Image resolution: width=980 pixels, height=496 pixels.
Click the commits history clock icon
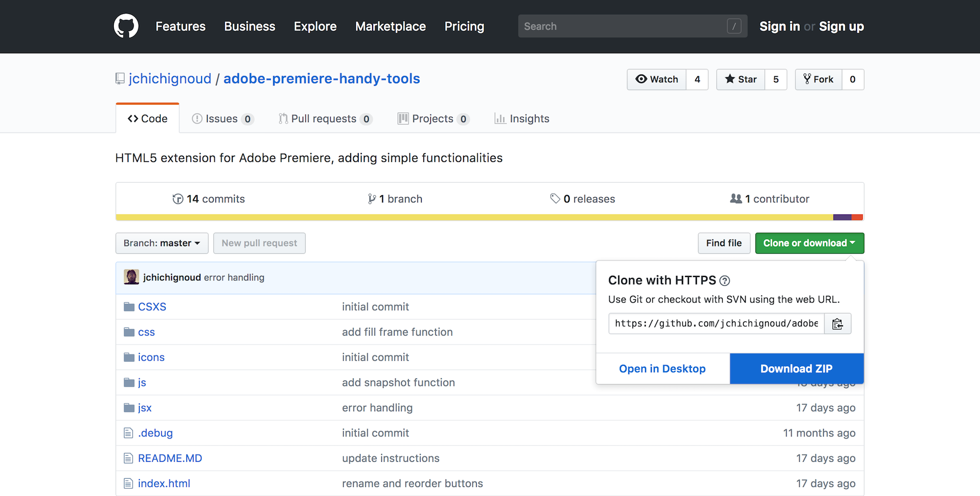coord(178,199)
